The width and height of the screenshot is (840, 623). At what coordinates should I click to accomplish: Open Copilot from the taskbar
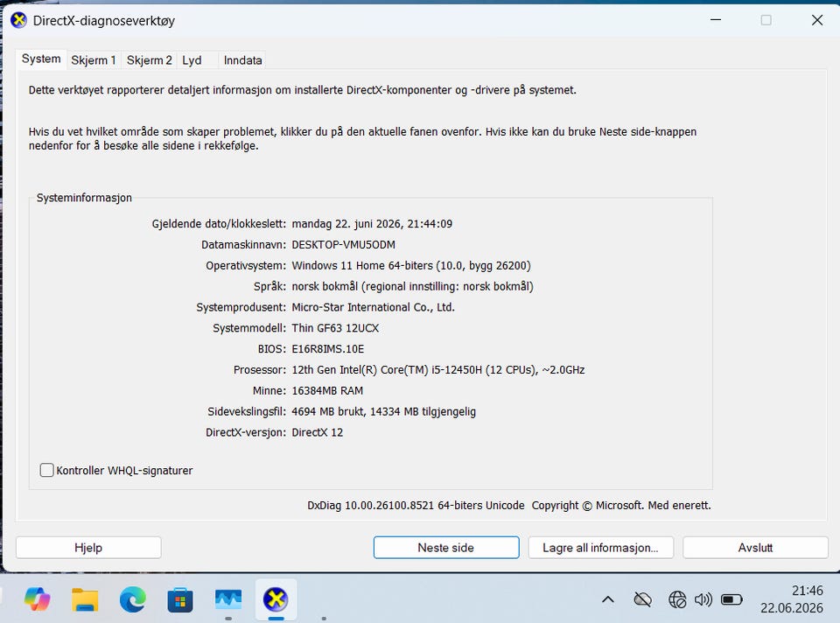38,599
